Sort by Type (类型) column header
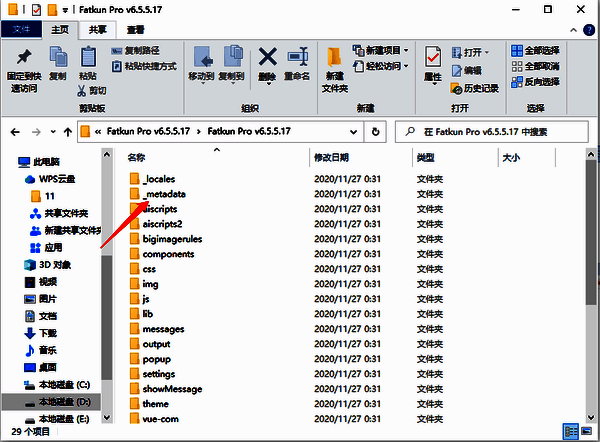The image size is (600, 442). tap(426, 157)
